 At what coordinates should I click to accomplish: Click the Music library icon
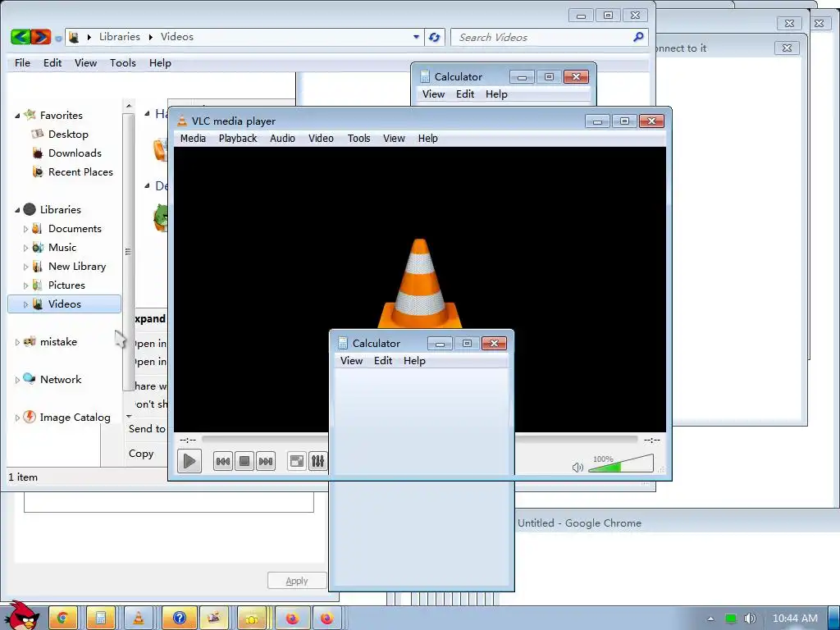(38, 248)
